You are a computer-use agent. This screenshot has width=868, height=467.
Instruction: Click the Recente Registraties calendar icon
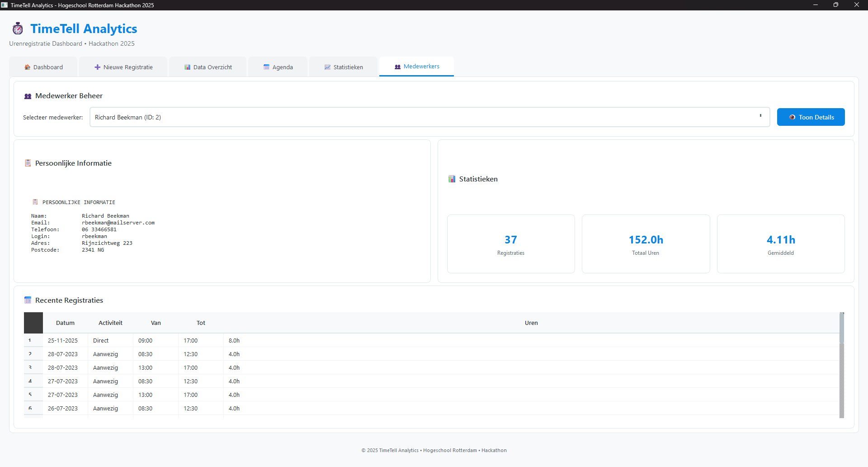[x=28, y=300]
